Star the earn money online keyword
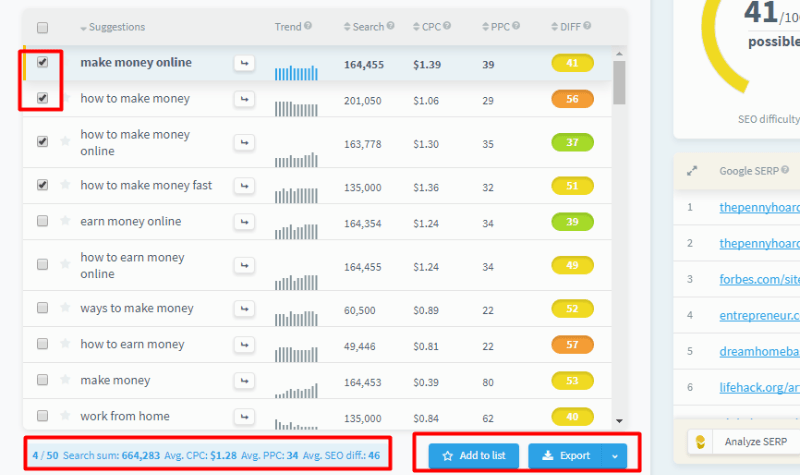 (65, 220)
